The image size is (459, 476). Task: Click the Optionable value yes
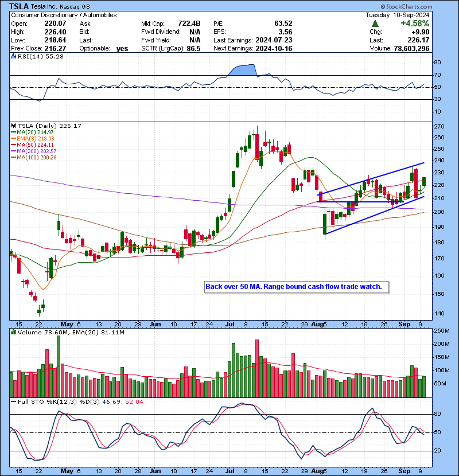pos(122,49)
